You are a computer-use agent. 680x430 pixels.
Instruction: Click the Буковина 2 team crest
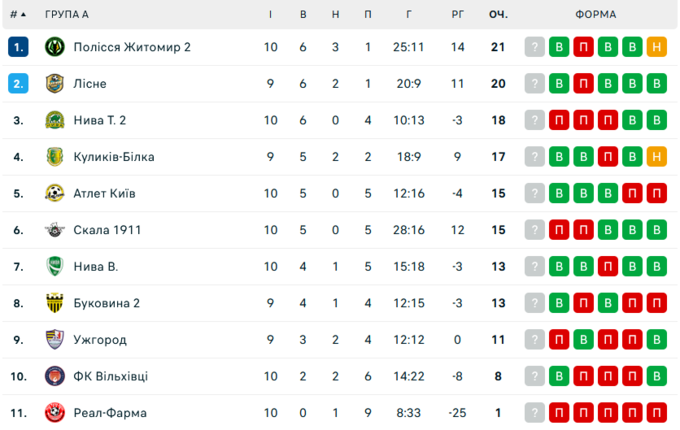coord(54,303)
